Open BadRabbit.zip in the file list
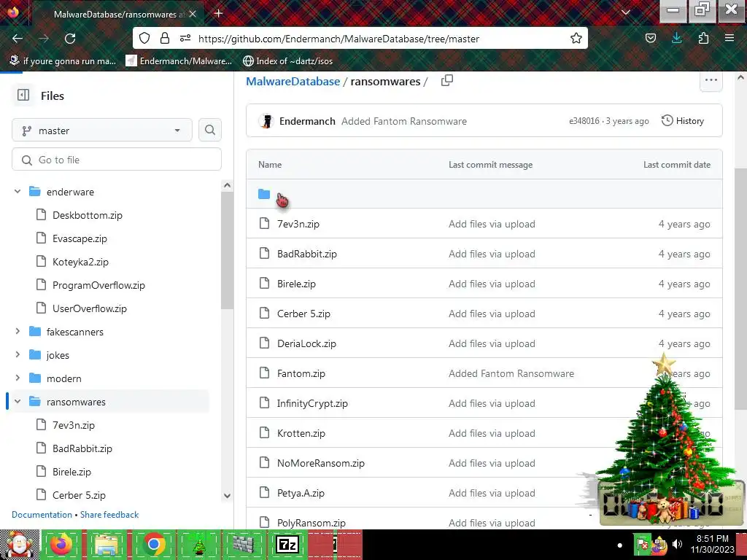 click(307, 254)
